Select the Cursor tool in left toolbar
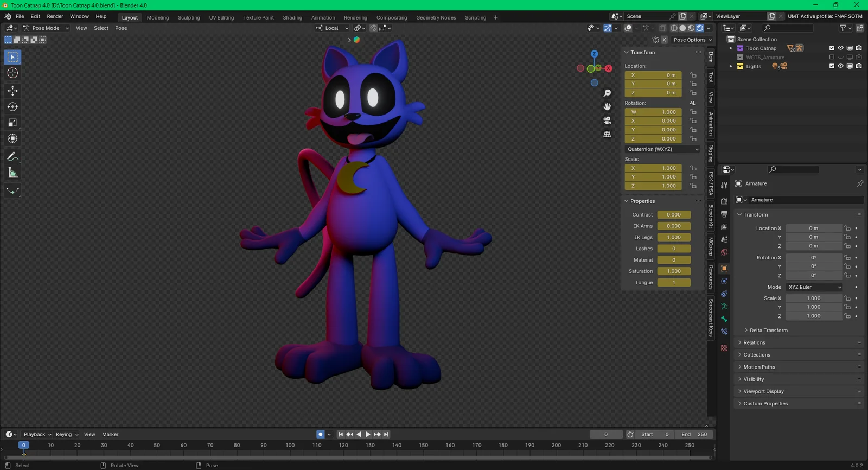The image size is (868, 470). 12,73
